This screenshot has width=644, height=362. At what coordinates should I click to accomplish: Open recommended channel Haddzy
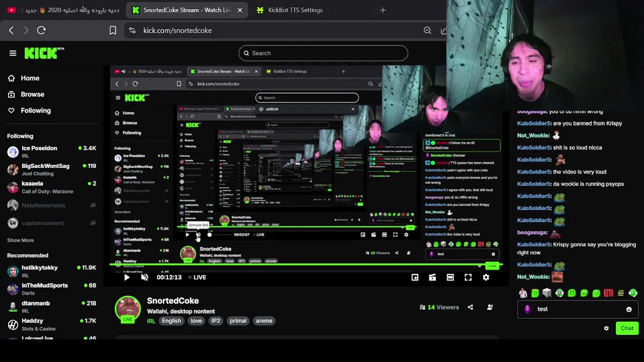52,324
